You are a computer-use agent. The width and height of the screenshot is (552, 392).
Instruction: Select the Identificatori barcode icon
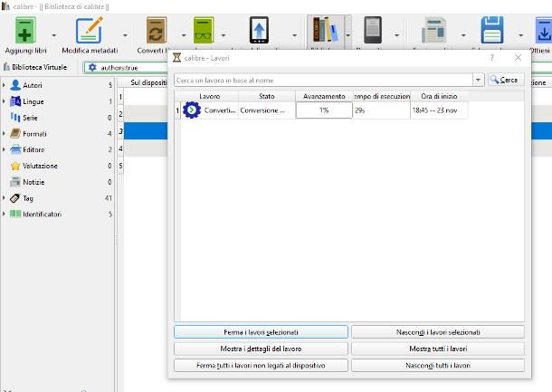point(15,214)
